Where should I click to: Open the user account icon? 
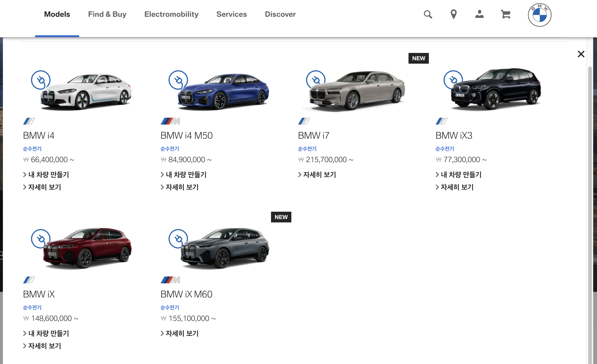pyautogui.click(x=479, y=14)
